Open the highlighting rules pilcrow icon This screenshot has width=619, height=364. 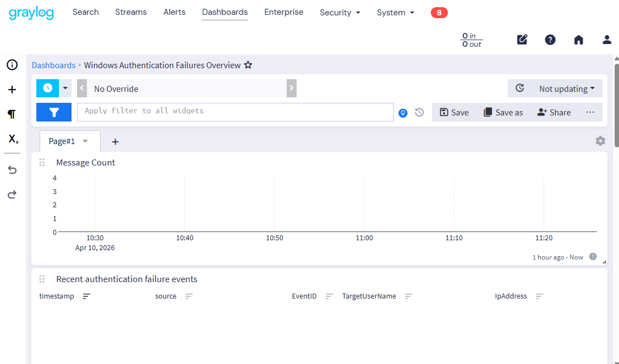(x=12, y=114)
